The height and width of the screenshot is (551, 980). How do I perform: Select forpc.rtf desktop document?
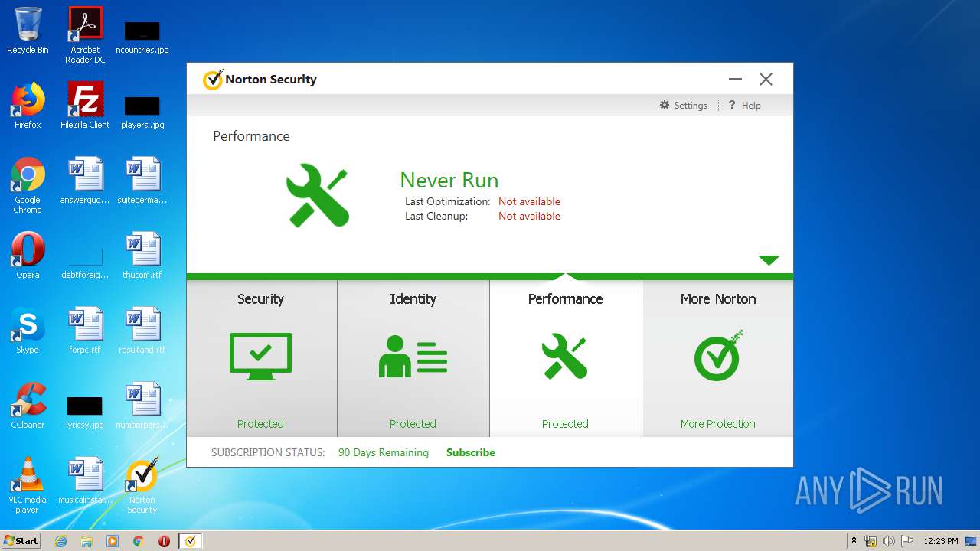[85, 331]
